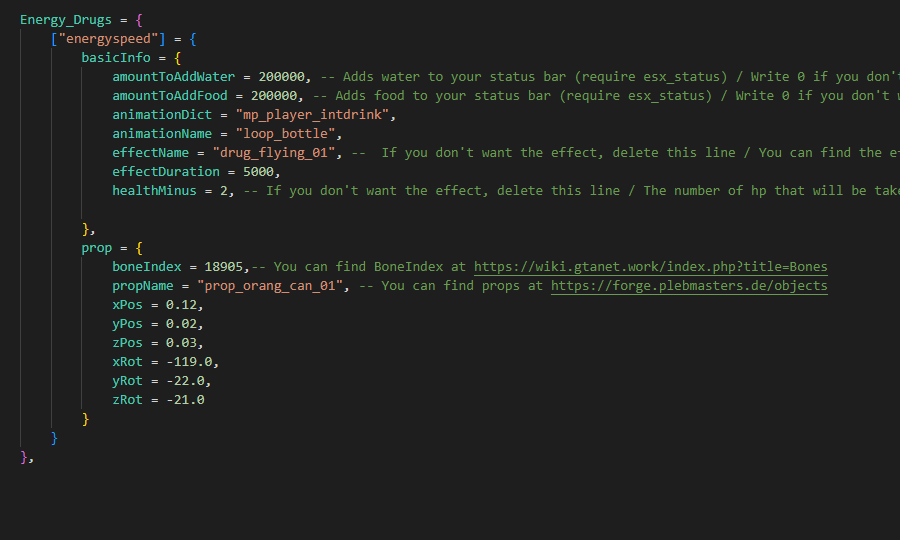Click the yPos value 0.02
The width and height of the screenshot is (900, 540).
tap(184, 324)
